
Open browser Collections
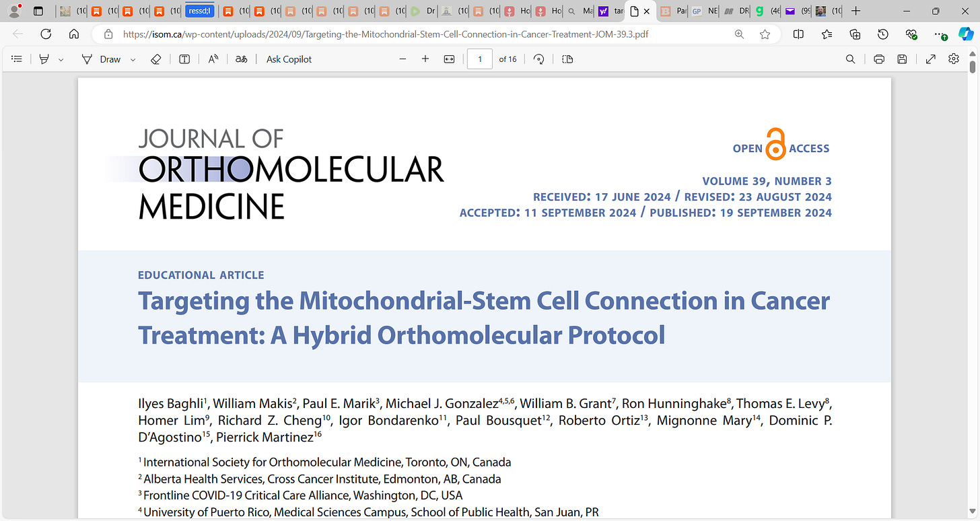click(x=855, y=34)
